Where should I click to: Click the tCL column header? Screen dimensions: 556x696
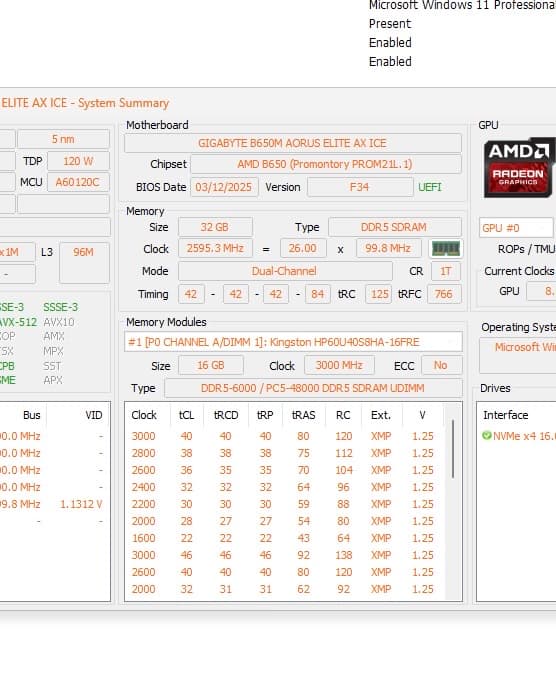point(186,415)
